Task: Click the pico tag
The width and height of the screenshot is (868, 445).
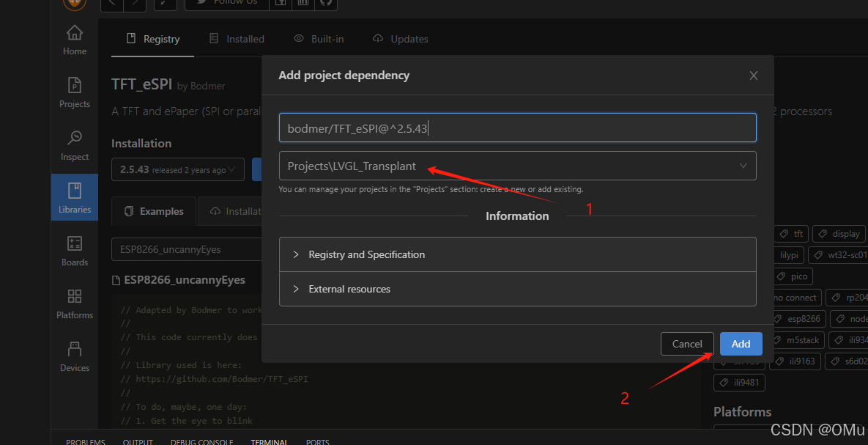Action: pyautogui.click(x=793, y=276)
